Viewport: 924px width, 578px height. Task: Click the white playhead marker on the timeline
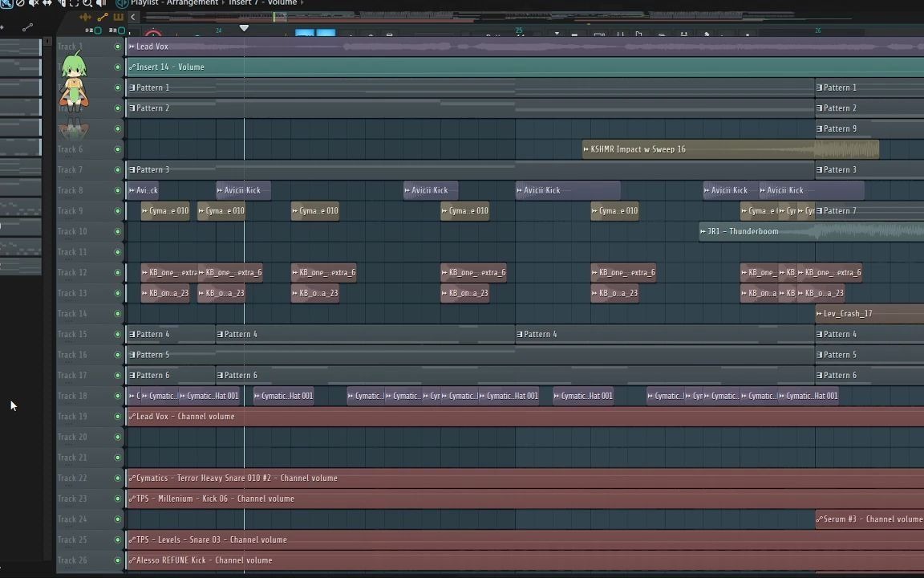[x=244, y=28]
